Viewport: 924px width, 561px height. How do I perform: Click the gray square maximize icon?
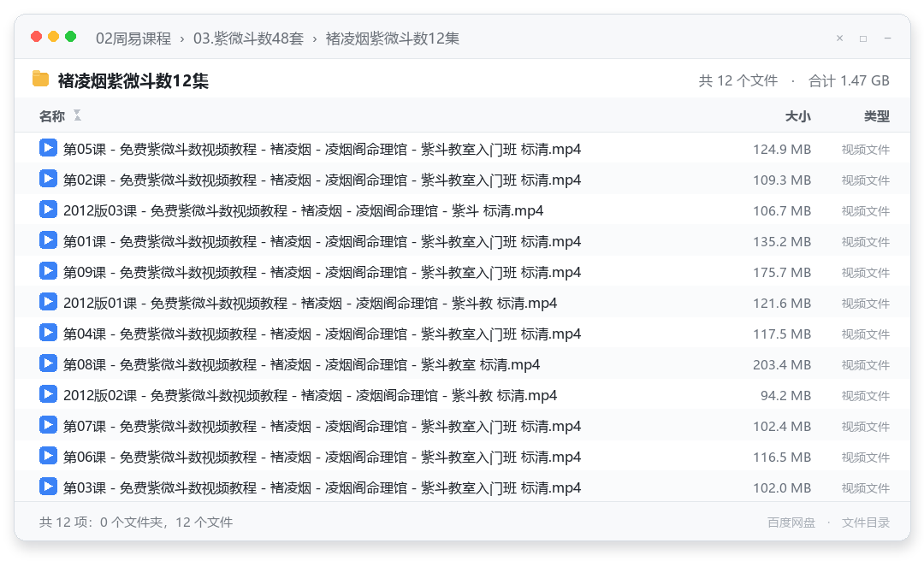pos(863,38)
